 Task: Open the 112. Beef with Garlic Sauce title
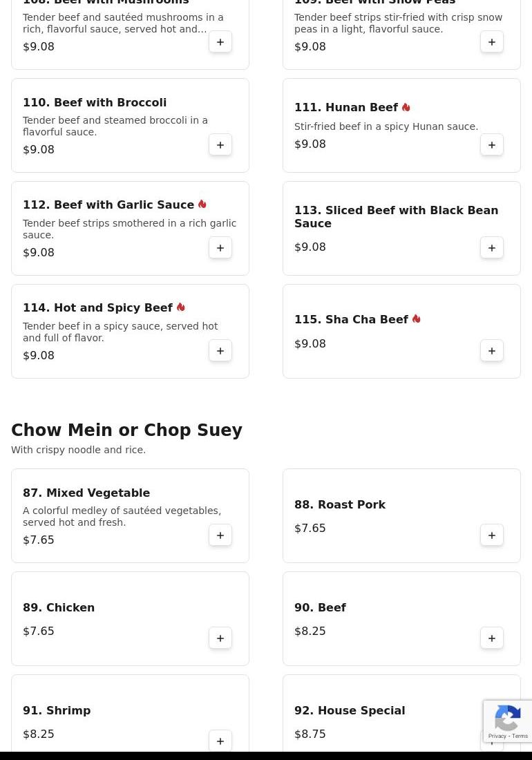pos(108,205)
